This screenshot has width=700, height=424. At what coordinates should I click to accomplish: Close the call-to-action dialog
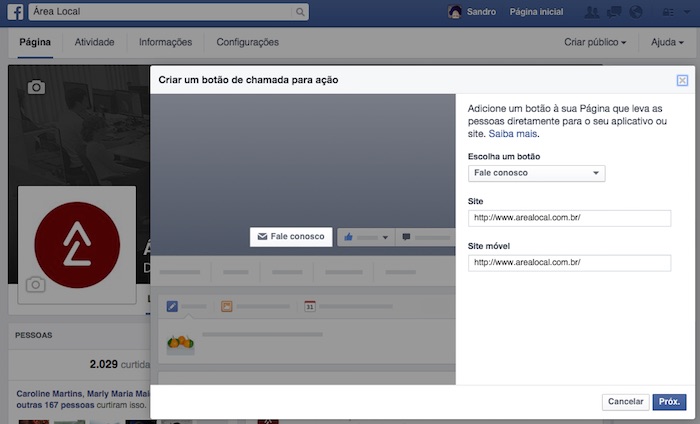pos(682,80)
